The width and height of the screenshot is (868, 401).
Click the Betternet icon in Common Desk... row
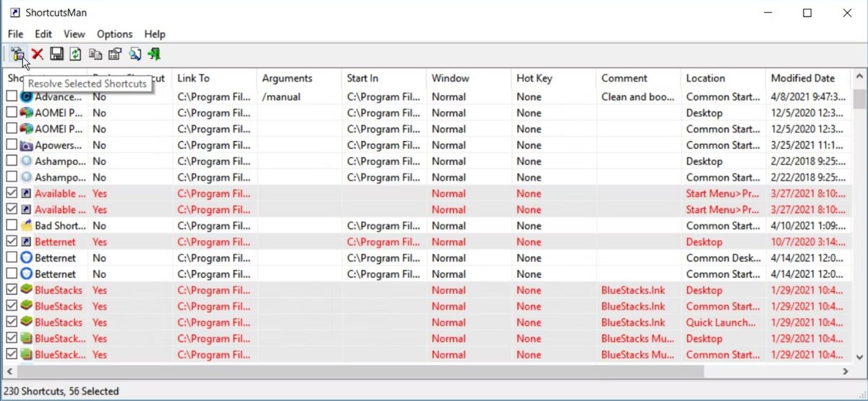pyautogui.click(x=26, y=258)
